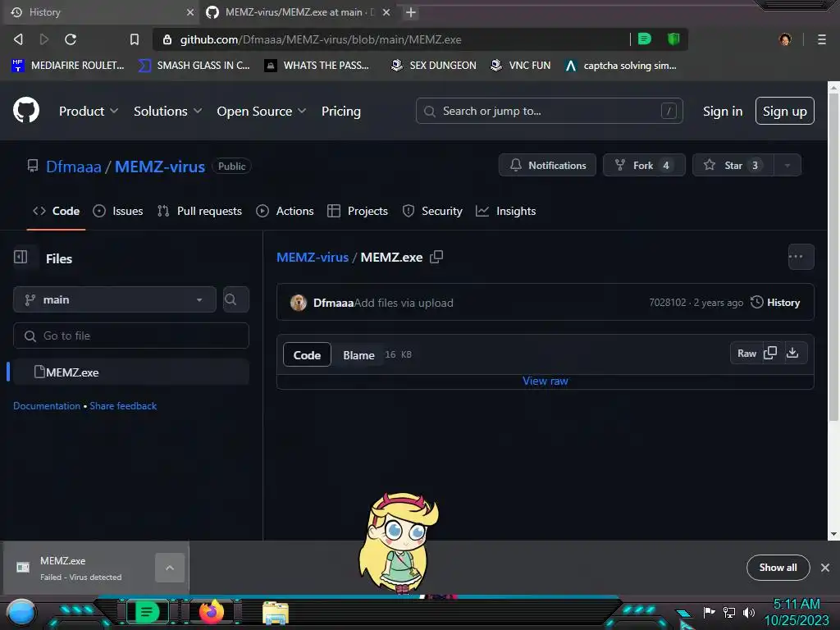This screenshot has width=840, height=630.
Task: Click the View raw link
Action: click(546, 381)
